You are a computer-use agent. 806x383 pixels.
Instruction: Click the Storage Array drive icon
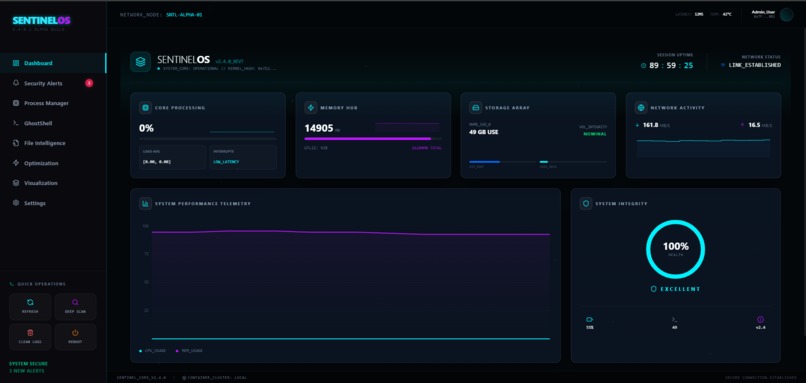(x=475, y=108)
